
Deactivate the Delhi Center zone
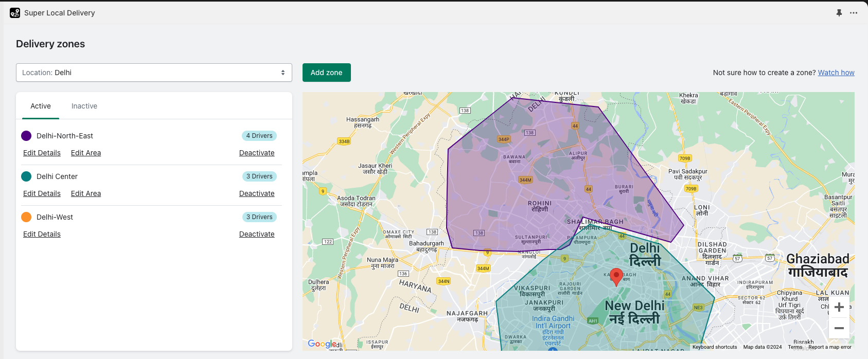point(257,193)
